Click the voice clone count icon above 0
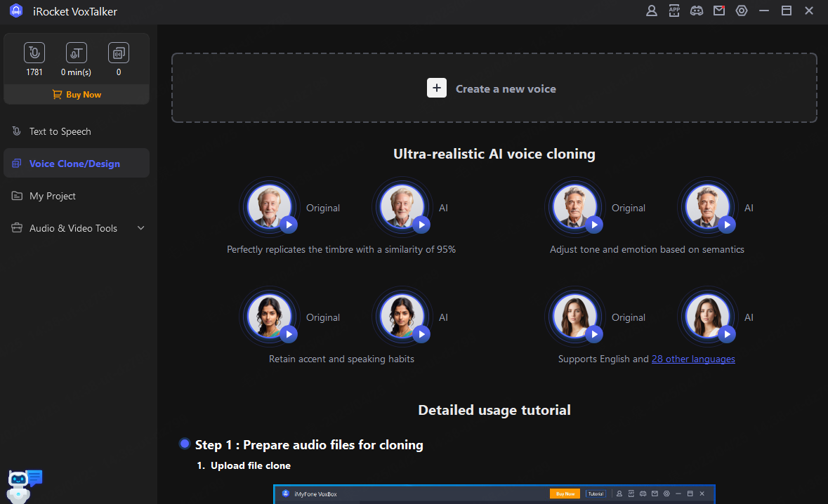The image size is (828, 504). 118,52
